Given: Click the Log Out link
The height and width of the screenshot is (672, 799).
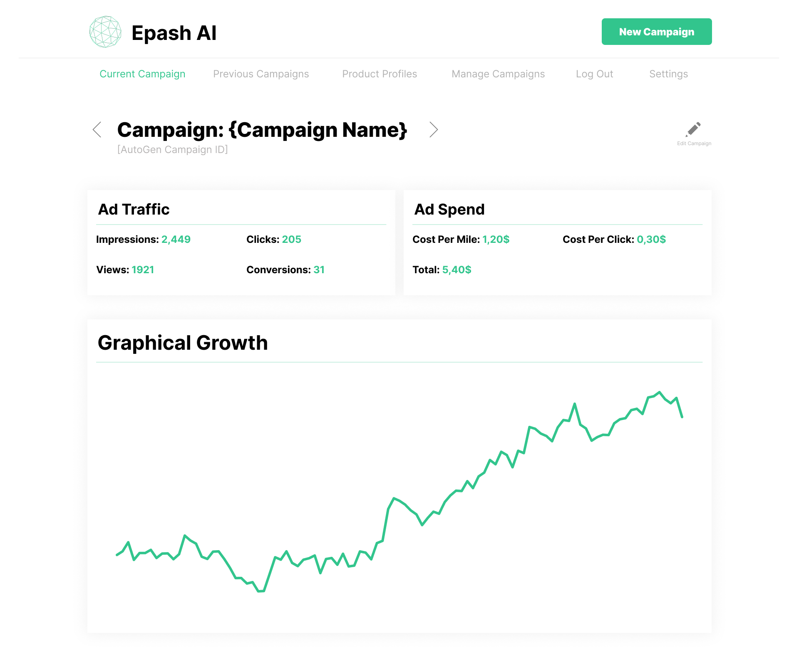Looking at the screenshot, I should point(594,74).
